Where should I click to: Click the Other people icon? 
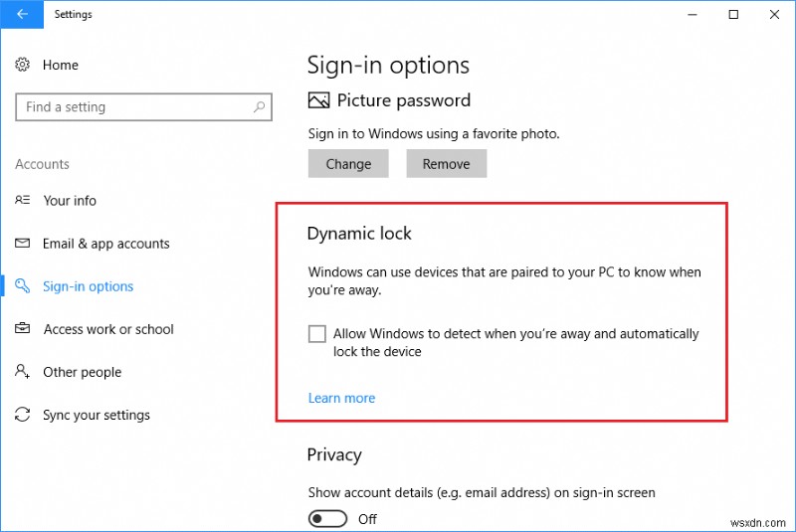tap(22, 371)
